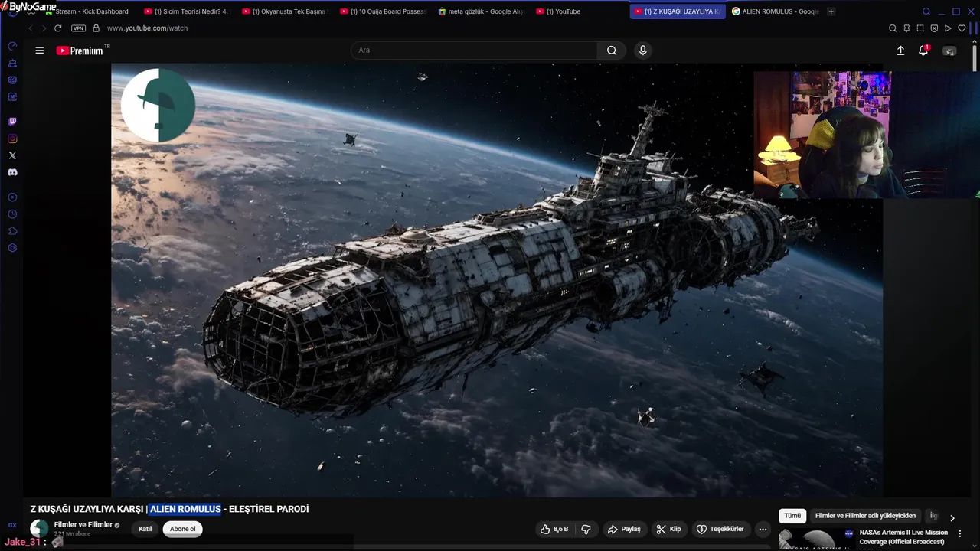The height and width of the screenshot is (551, 980).
Task: Click the browser zoom-out magnifier icon
Action: (x=893, y=28)
